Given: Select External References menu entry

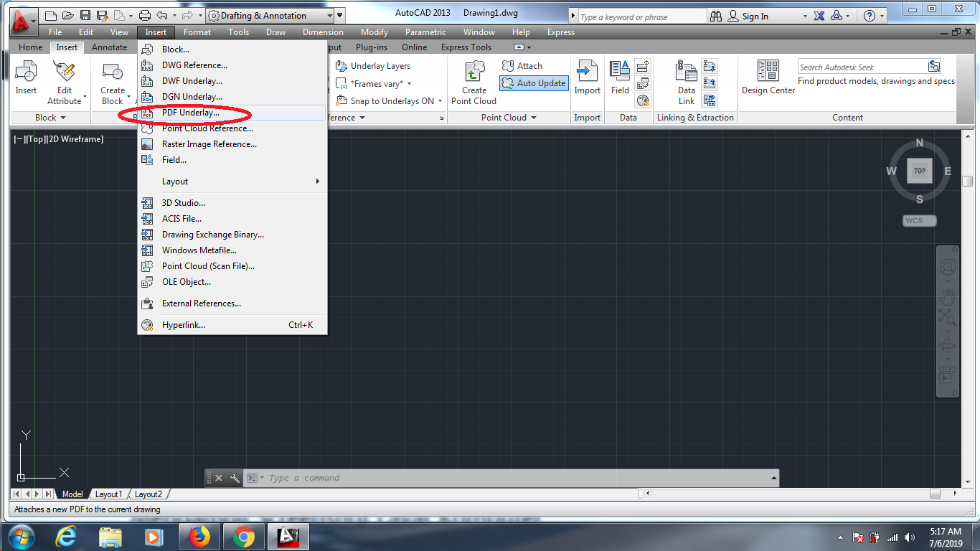Looking at the screenshot, I should (x=232, y=303).
